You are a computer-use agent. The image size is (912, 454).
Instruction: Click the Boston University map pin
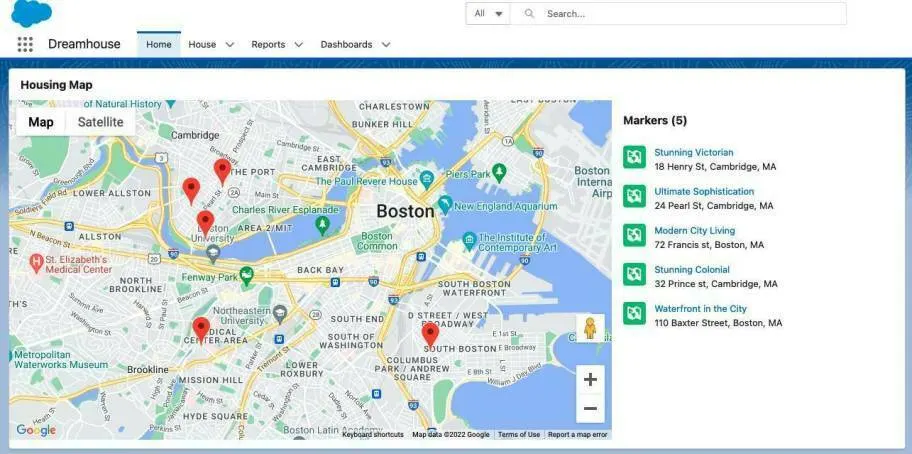[x=213, y=253]
